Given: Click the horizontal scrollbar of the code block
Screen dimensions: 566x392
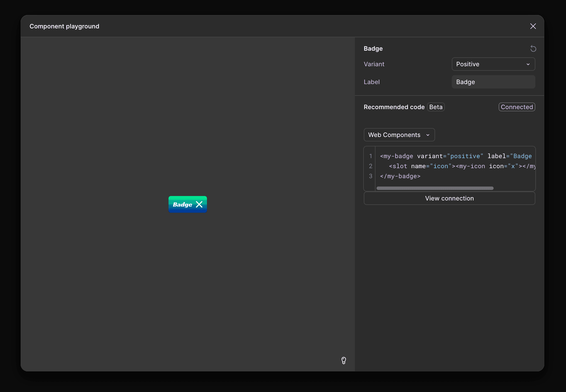Looking at the screenshot, I should 435,188.
